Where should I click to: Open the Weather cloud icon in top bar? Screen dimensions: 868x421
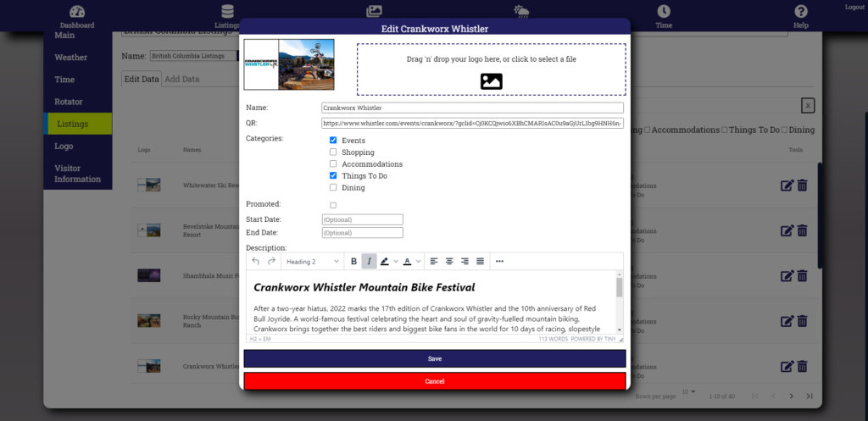[x=521, y=11]
